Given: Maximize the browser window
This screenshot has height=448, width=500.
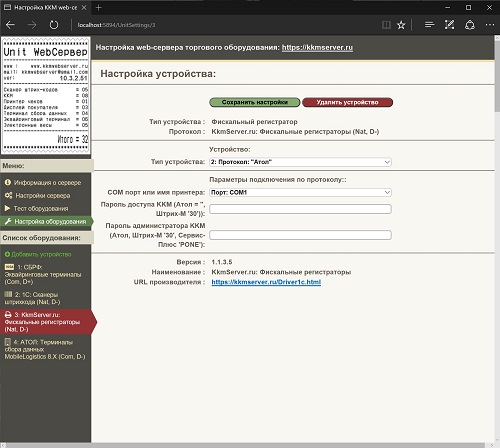Looking at the screenshot, I should 469,7.
